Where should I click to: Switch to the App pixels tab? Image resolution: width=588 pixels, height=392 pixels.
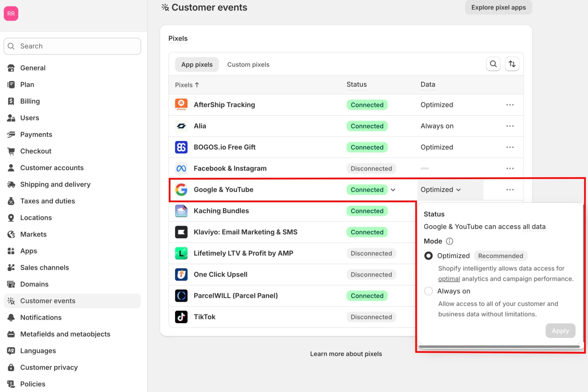197,65
